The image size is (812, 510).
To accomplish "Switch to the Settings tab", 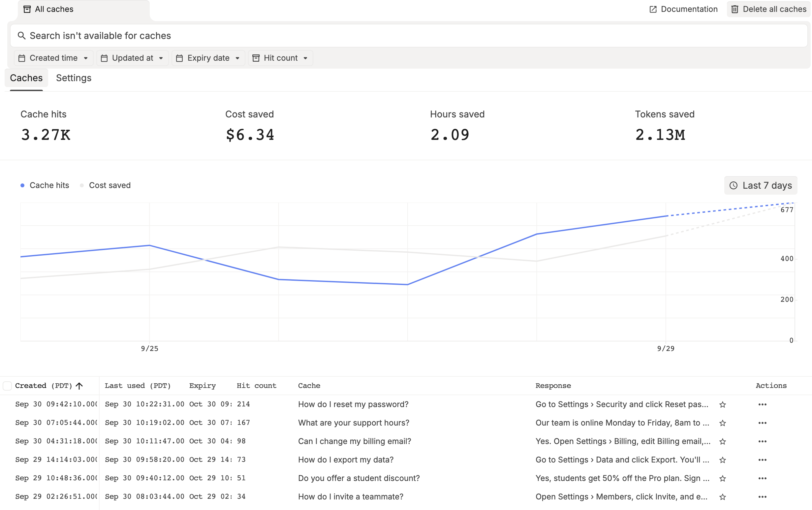I will pyautogui.click(x=74, y=78).
